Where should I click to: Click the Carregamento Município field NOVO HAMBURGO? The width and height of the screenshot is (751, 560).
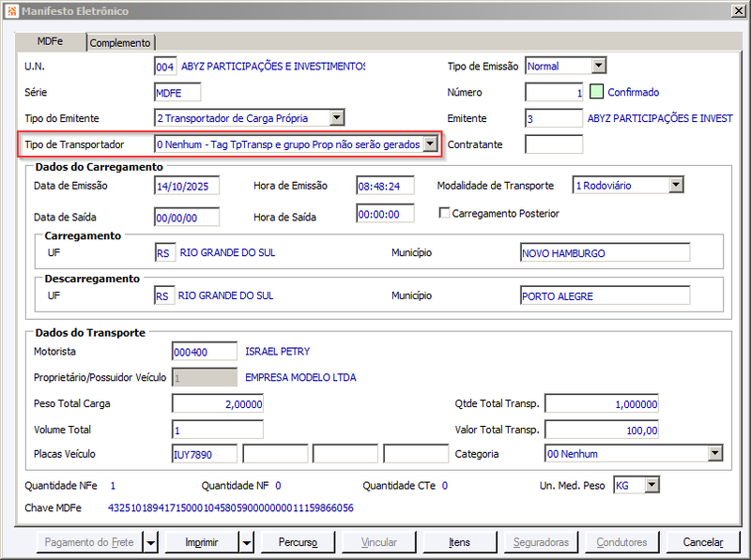click(605, 252)
